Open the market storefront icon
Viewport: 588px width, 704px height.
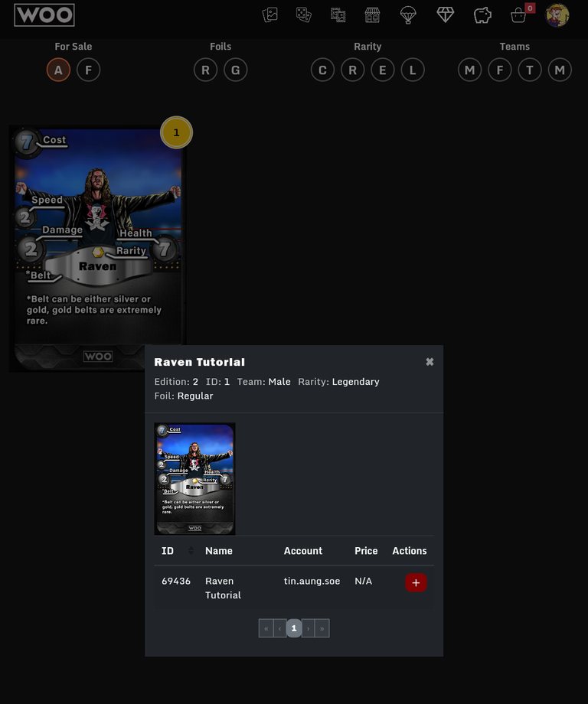(372, 15)
